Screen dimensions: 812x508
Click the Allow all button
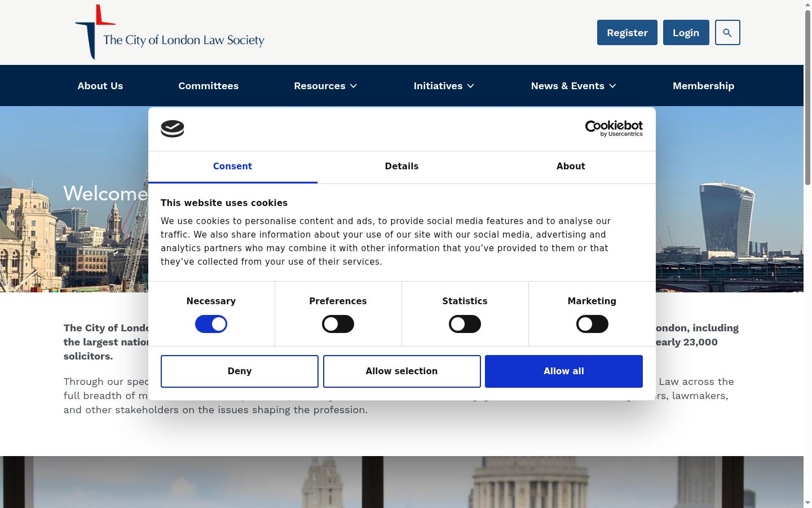[564, 371]
